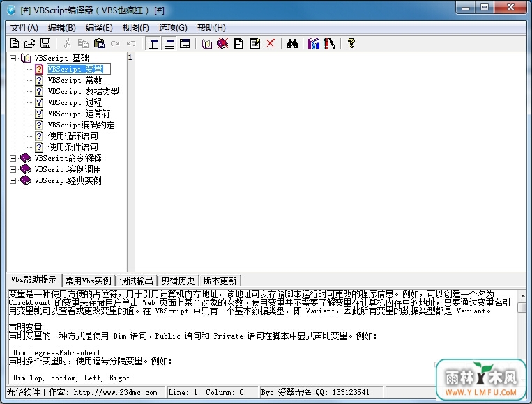Expand the VBScript经典实例 tree node
532x404 pixels.
[x=13, y=180]
